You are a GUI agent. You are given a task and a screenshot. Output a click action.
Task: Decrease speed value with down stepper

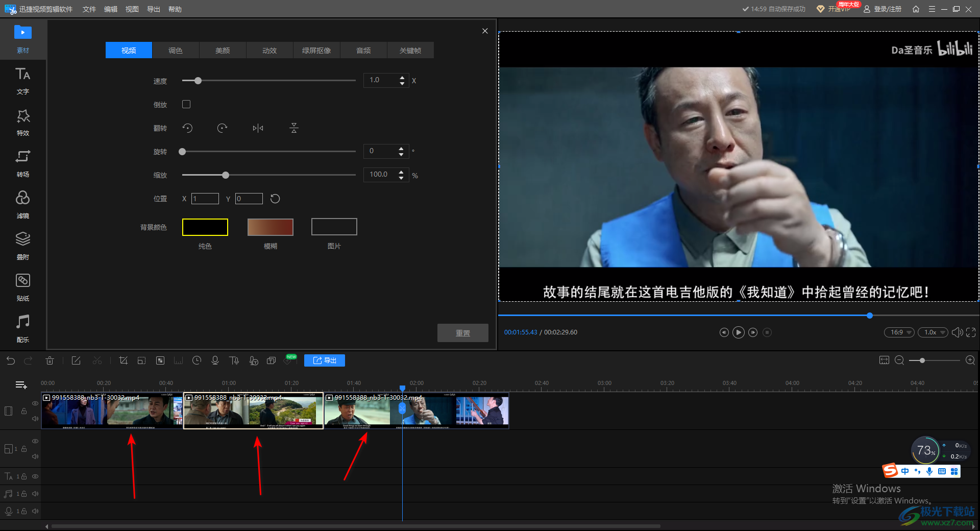point(402,83)
